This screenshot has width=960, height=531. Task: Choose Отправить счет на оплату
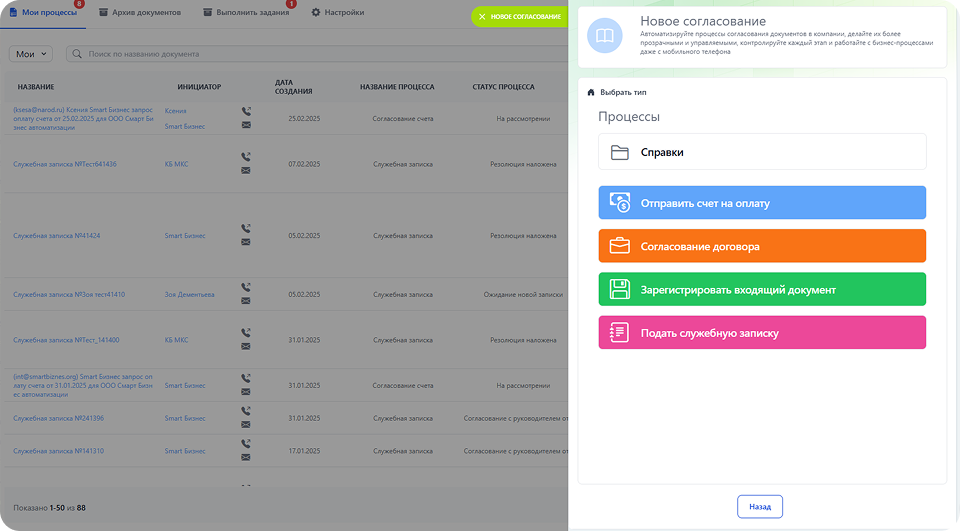click(x=762, y=203)
